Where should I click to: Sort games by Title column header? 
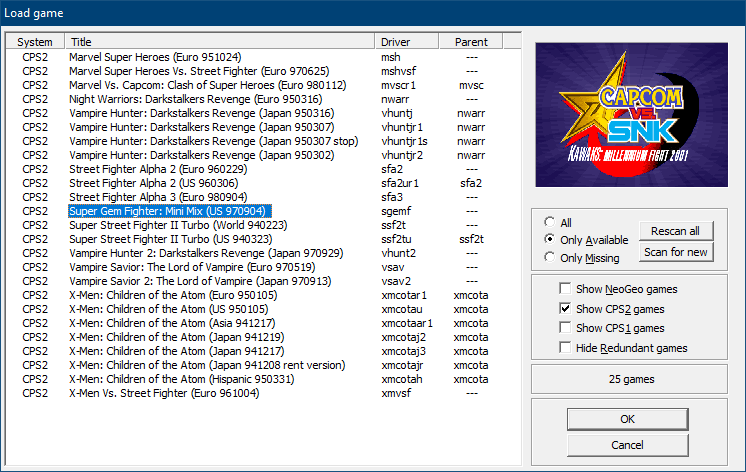[x=220, y=42]
